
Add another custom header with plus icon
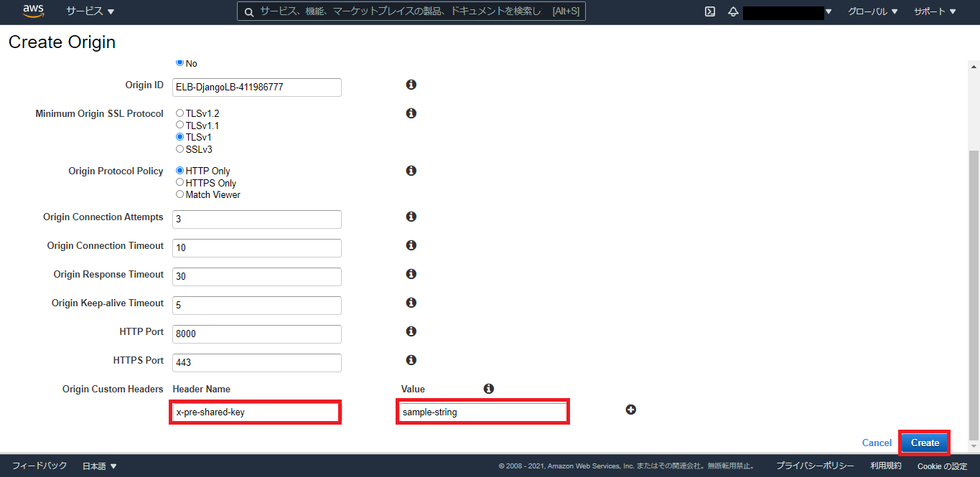pos(631,410)
